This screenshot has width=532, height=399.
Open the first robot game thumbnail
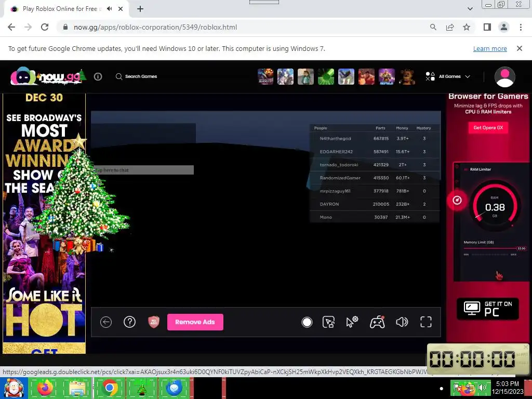(x=265, y=76)
